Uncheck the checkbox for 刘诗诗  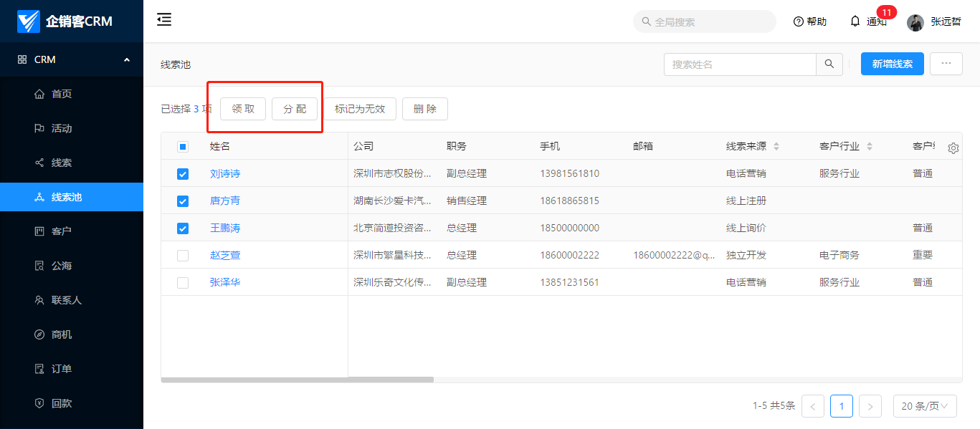point(183,174)
